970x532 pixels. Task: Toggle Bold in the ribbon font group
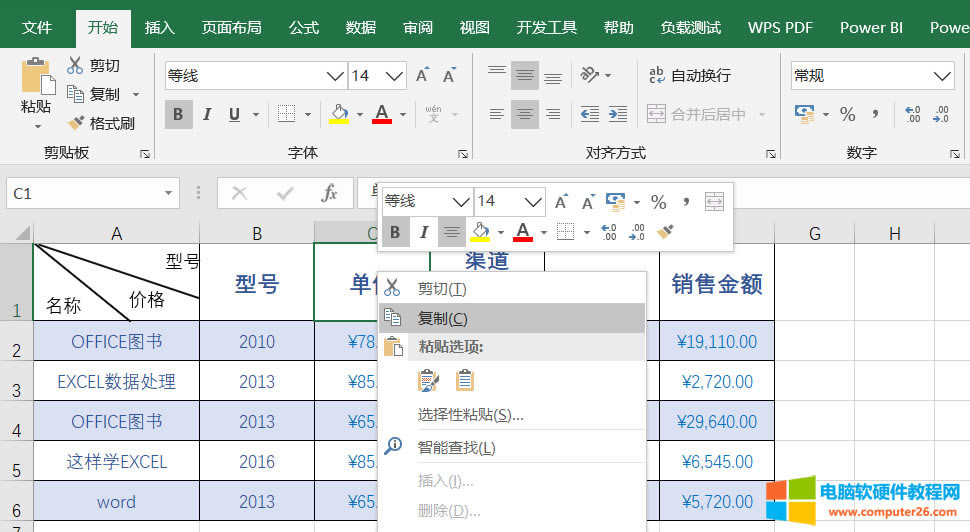178,114
